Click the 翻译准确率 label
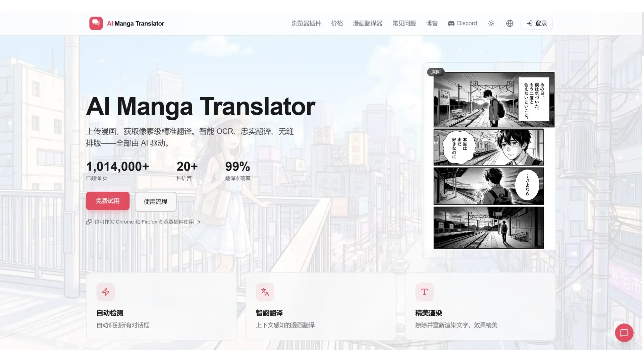644x362 pixels. point(238,178)
